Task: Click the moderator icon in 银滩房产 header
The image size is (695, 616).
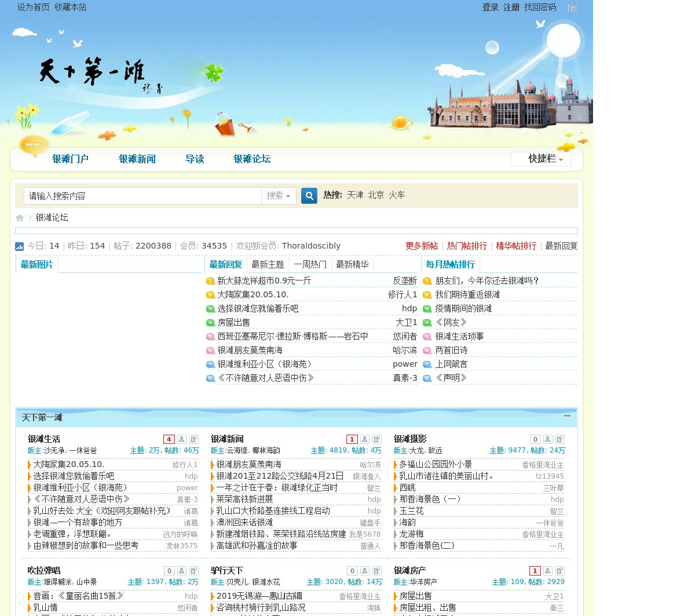Action: pyautogui.click(x=547, y=571)
